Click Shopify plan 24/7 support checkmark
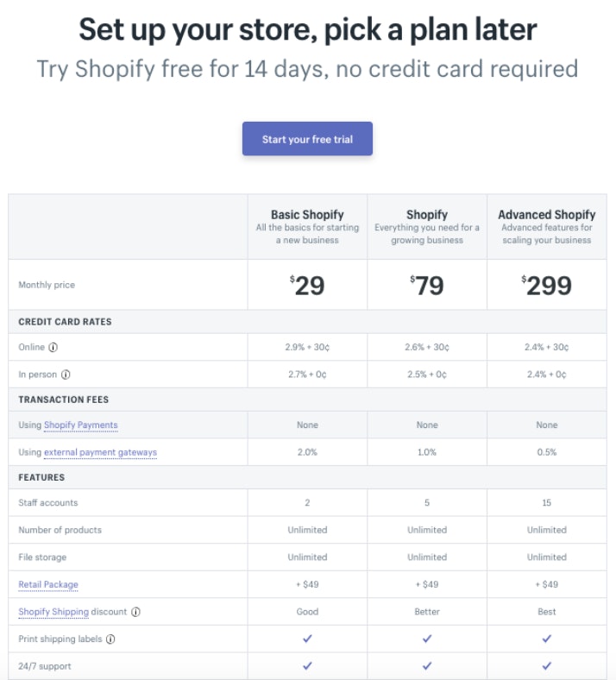Image resolution: width=616 pixels, height=680 pixels. tap(427, 665)
